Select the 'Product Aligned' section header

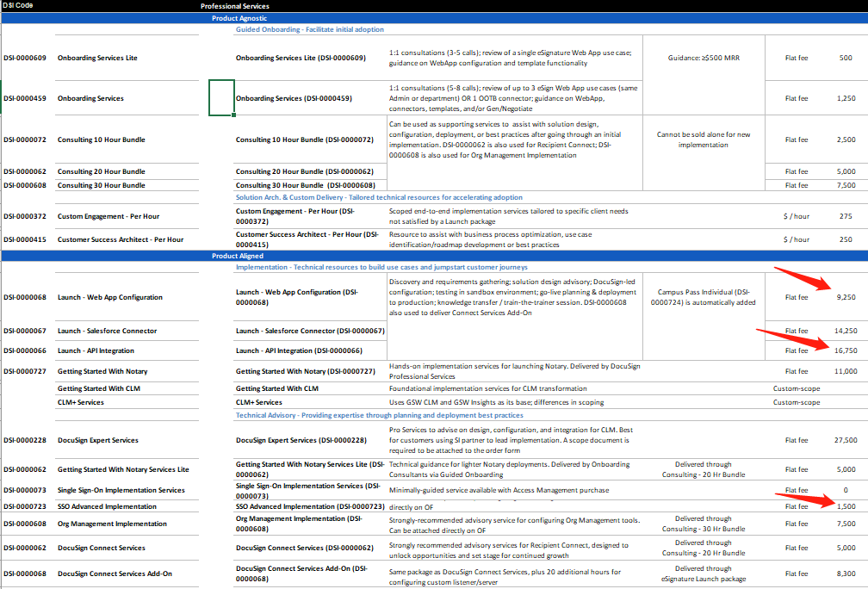[x=238, y=256]
